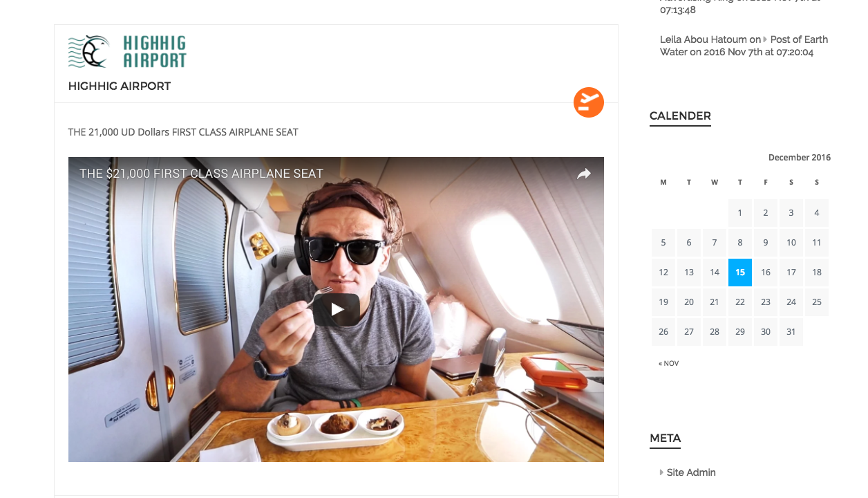Select December 31 in calendar
Viewport: 868px width, 498px height.
[791, 332]
